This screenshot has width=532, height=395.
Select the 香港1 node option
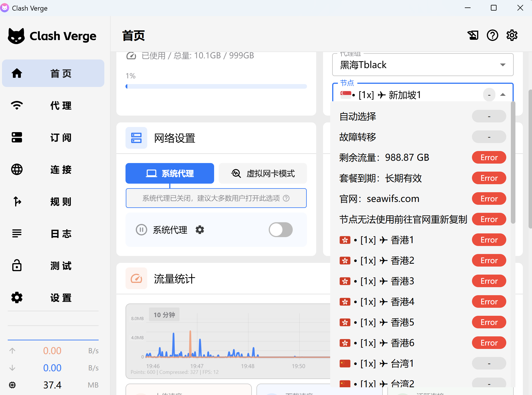tap(402, 240)
